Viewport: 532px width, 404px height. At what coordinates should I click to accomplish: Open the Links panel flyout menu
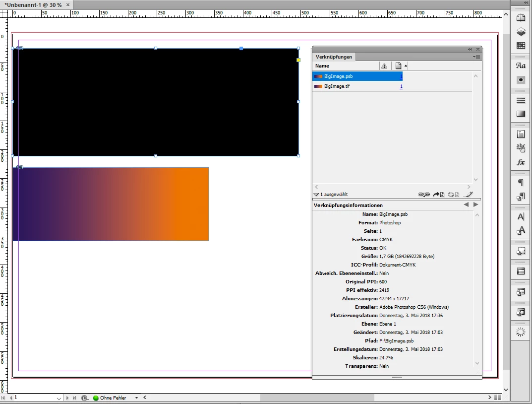point(476,57)
